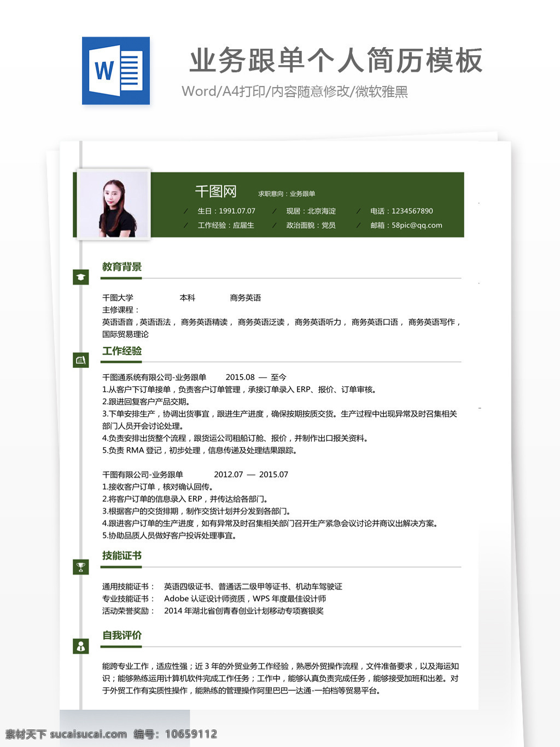This screenshot has width=560, height=747.
Task: Click the major 商务英语 in education row
Action: pos(246,298)
